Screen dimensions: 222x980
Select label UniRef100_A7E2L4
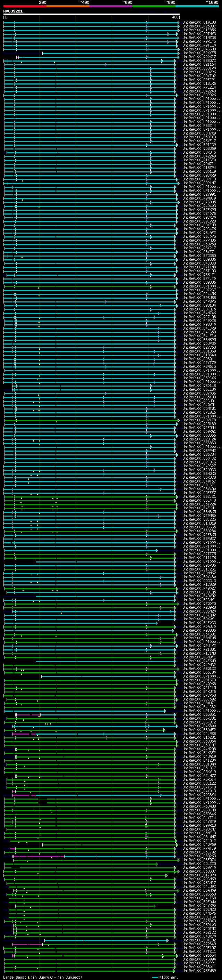(x=199, y=88)
